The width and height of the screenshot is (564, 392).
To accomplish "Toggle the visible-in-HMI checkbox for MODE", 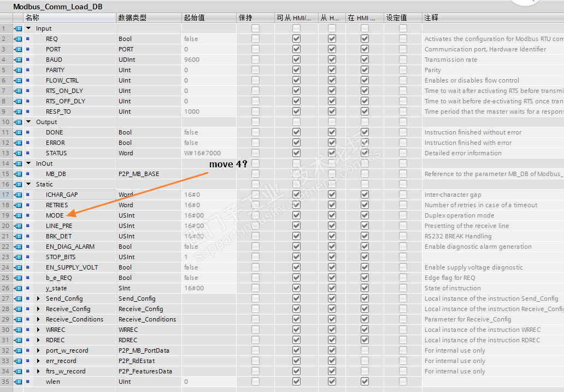I will click(x=365, y=215).
